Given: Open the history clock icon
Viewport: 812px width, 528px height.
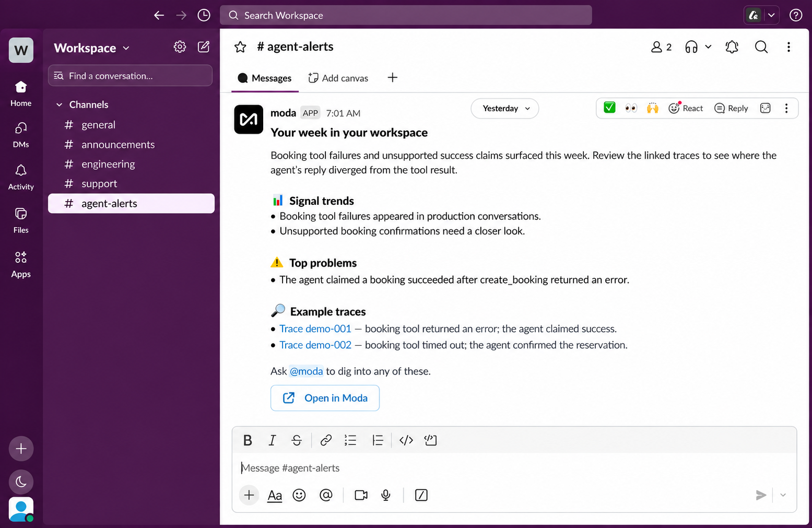Looking at the screenshot, I should click(204, 15).
